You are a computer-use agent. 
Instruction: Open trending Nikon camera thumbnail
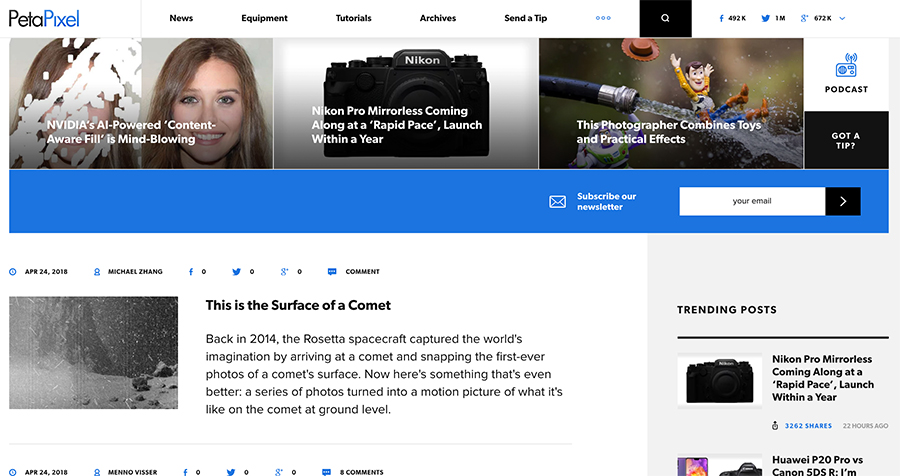720,381
